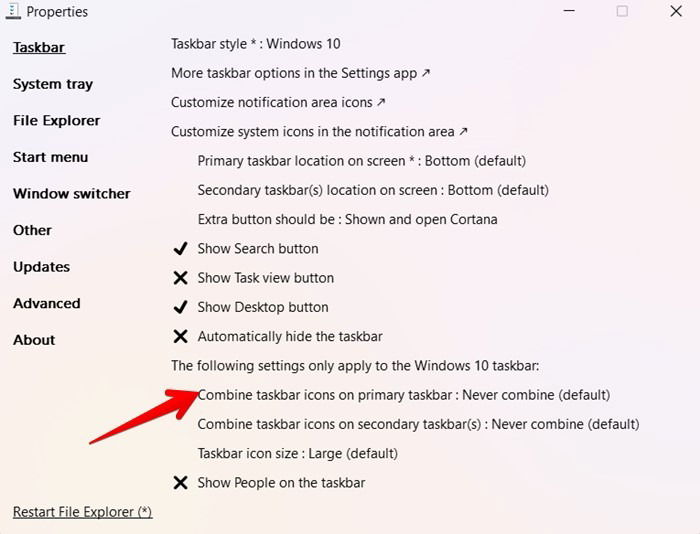Open Extra button should be option
The height and width of the screenshot is (534, 700).
tap(347, 220)
